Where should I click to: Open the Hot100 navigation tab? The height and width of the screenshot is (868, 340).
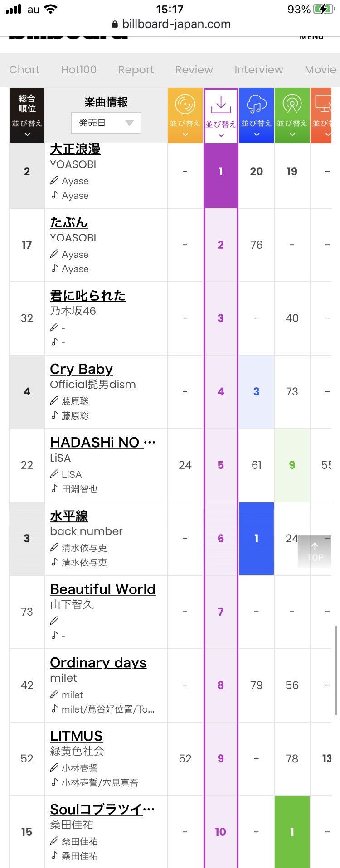(x=79, y=70)
